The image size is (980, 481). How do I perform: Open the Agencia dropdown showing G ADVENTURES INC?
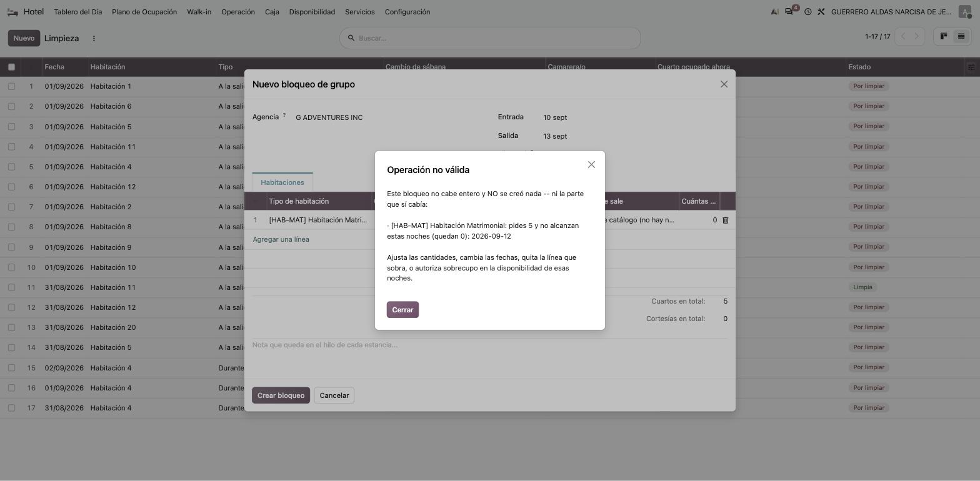(387, 117)
